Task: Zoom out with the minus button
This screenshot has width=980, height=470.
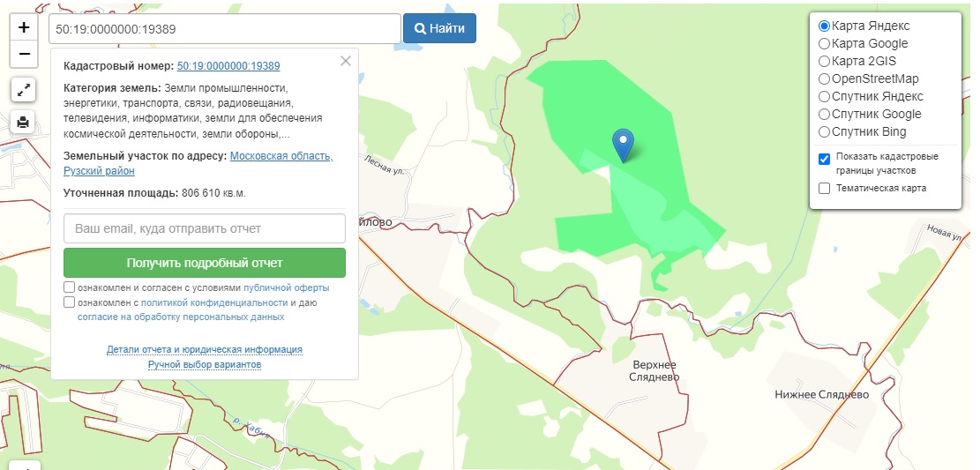Action: [24, 54]
